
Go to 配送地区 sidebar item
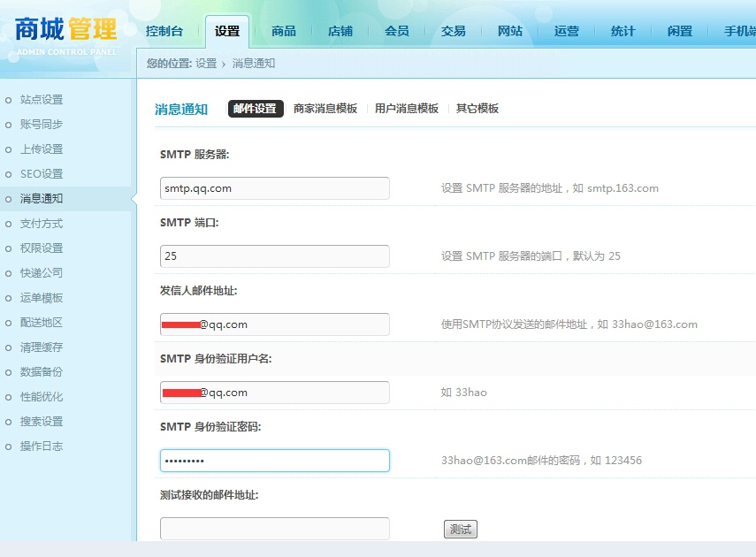(42, 323)
